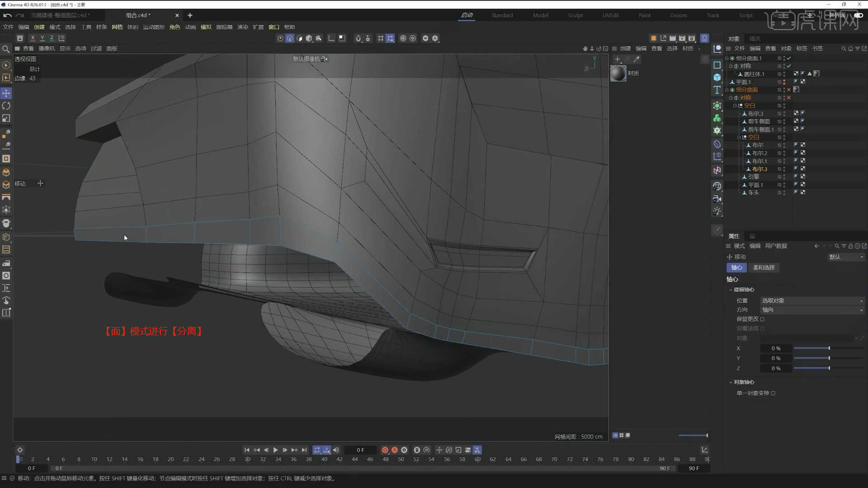Screen dimensions: 868x488
Task: Click the Cube primitive icon in right palette
Action: pos(717,77)
